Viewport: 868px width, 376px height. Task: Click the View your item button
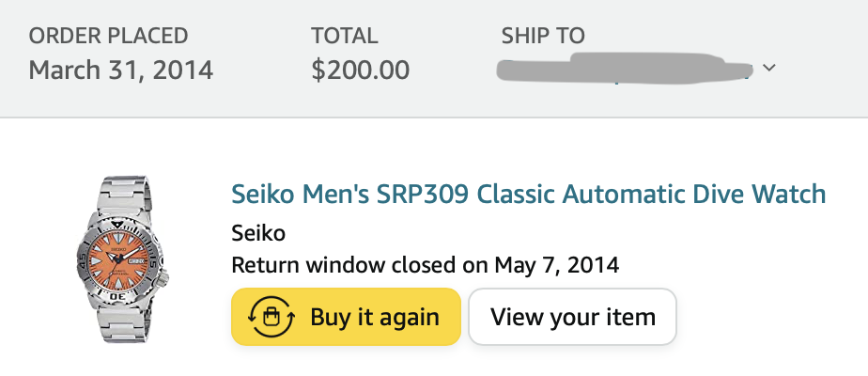572,317
